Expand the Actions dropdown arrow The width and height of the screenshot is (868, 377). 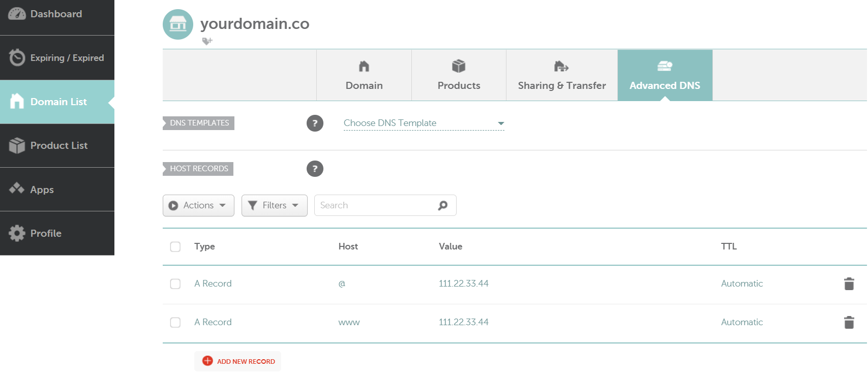[x=222, y=205]
